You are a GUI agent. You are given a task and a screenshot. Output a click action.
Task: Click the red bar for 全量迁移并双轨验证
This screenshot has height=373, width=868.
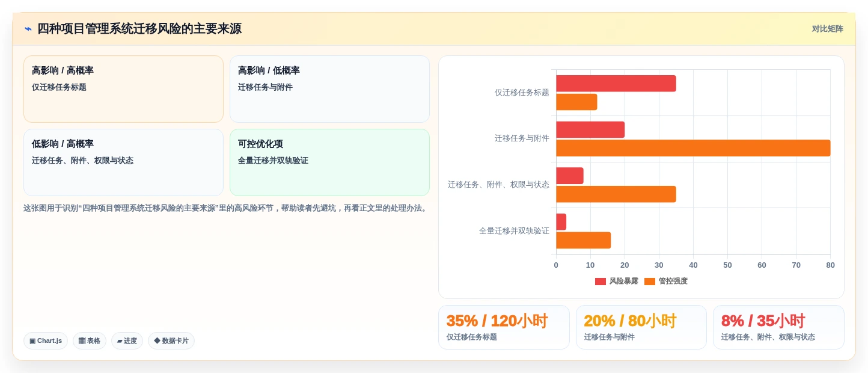(561, 222)
